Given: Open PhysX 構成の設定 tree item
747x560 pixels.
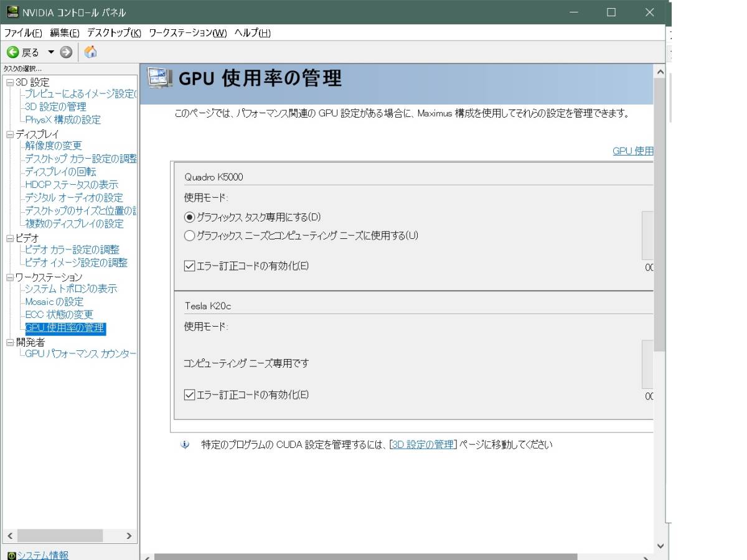Looking at the screenshot, I should pos(63,120).
